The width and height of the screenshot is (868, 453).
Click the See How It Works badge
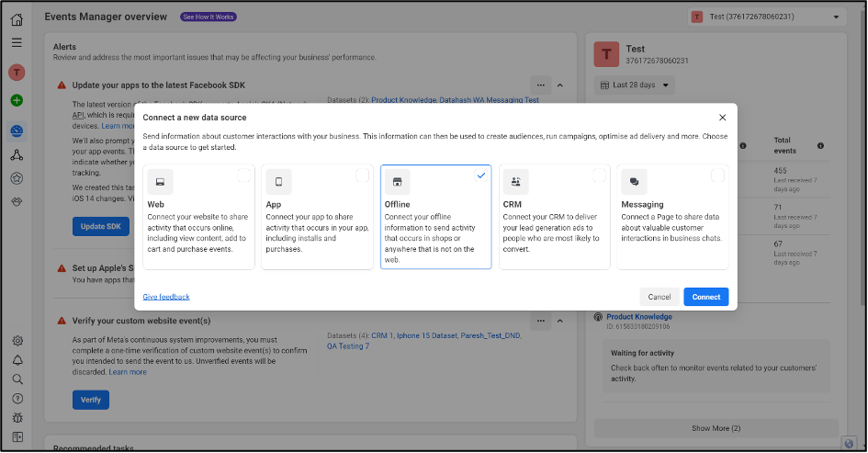point(209,17)
